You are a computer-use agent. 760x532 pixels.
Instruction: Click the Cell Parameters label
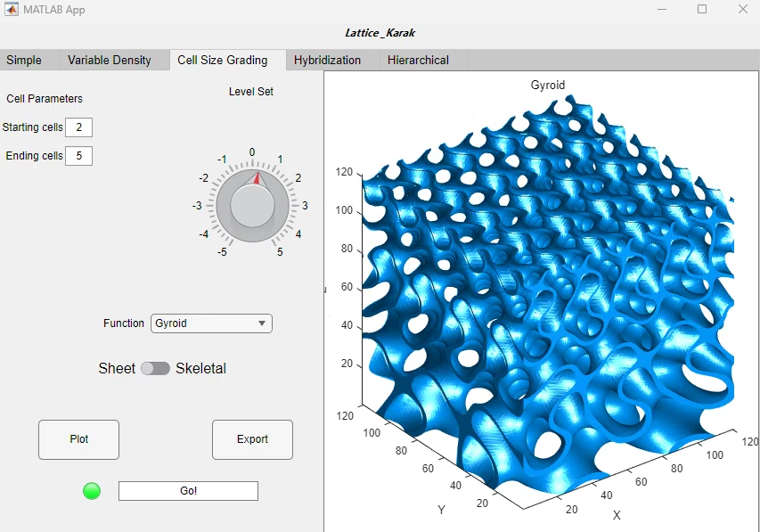tap(45, 99)
